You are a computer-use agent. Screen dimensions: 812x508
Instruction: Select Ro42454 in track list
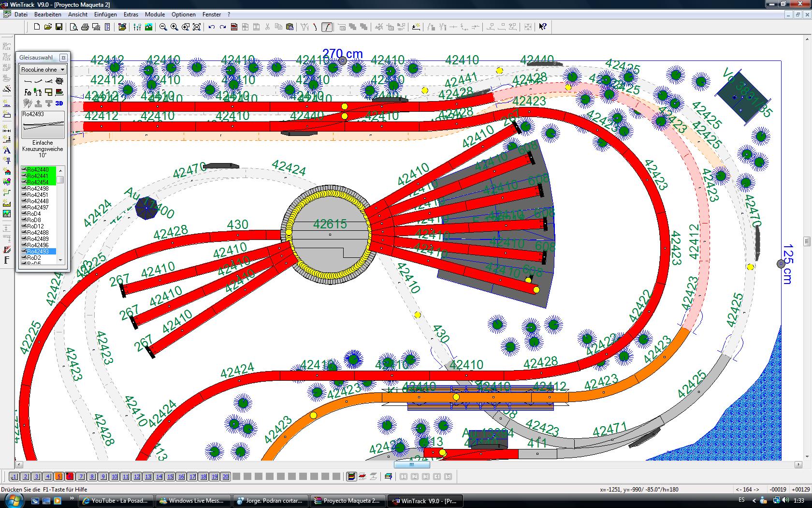[38, 182]
